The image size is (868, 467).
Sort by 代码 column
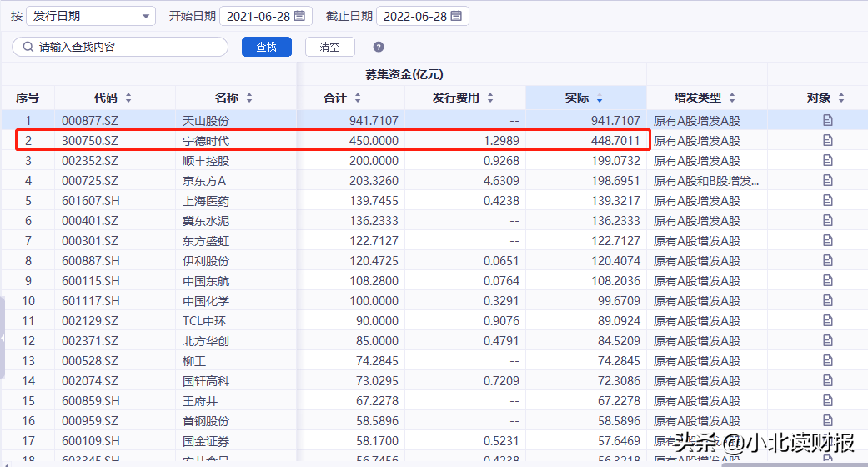tap(128, 98)
